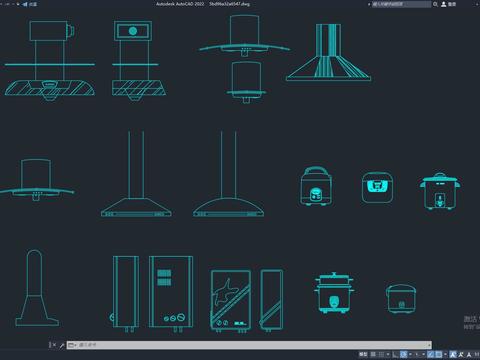Click annotation scale icon near status bar end

pyautogui.click(x=469, y=354)
